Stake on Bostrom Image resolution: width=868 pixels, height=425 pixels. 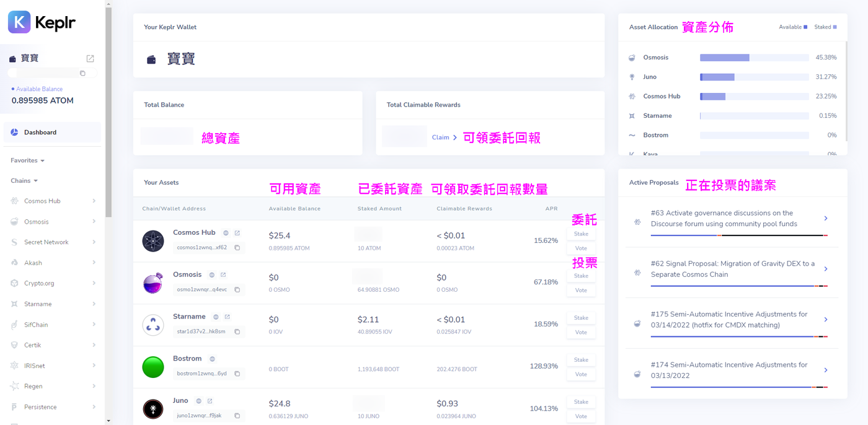(581, 360)
